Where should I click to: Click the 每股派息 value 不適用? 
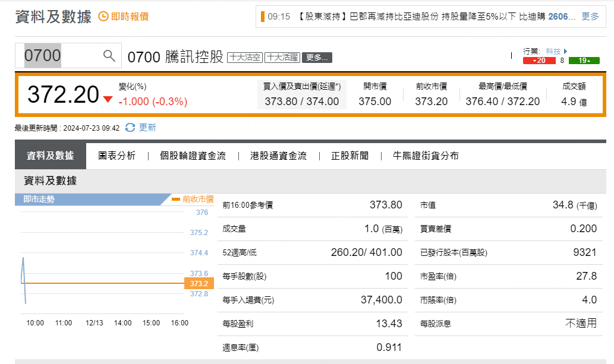581,323
